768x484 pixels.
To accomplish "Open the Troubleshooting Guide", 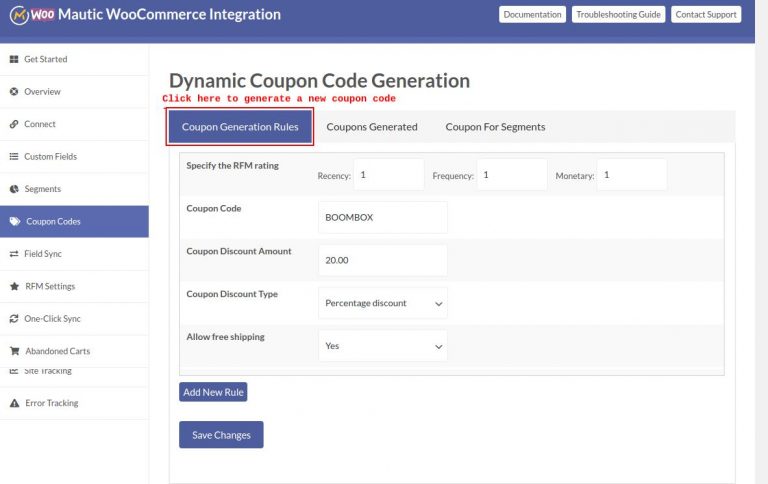I will coord(618,15).
